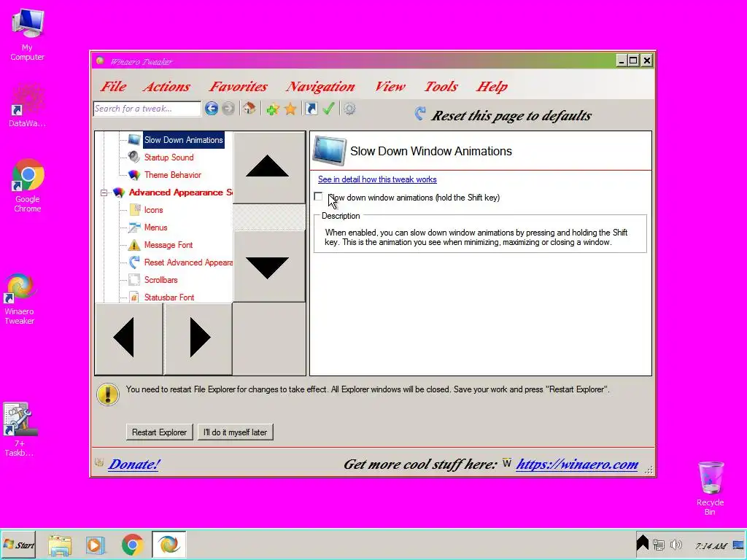
Task: Click the volume icon in system tray
Action: (676, 544)
